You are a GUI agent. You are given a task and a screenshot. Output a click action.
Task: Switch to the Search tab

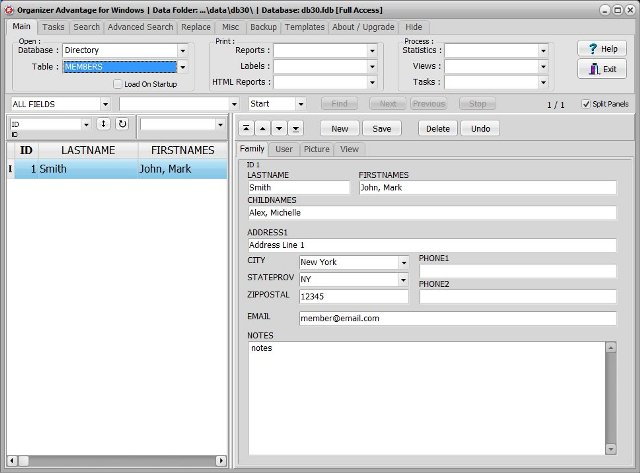tap(87, 27)
